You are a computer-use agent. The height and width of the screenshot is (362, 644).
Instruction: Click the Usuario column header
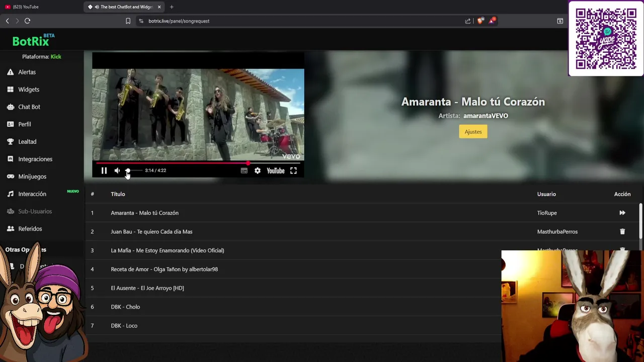[x=546, y=194]
